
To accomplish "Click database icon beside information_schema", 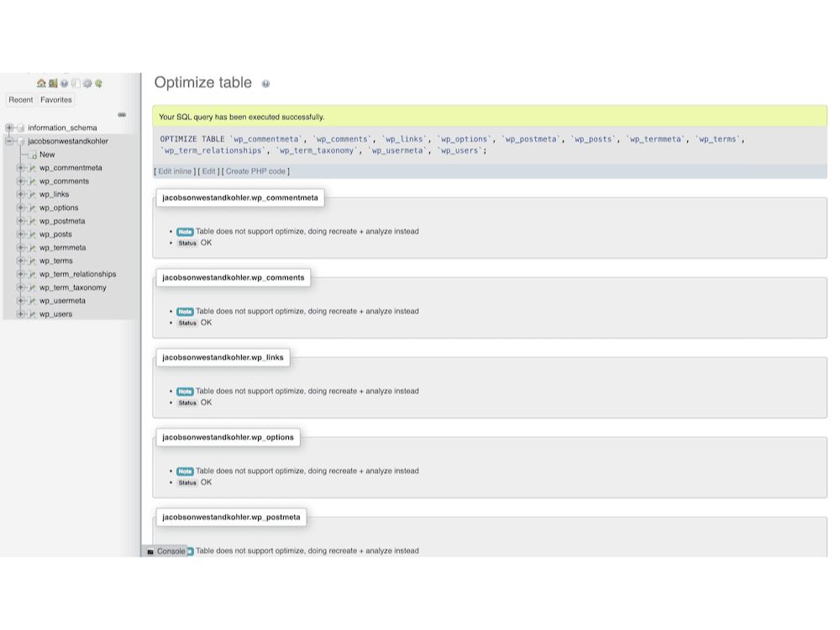I will (21, 128).
